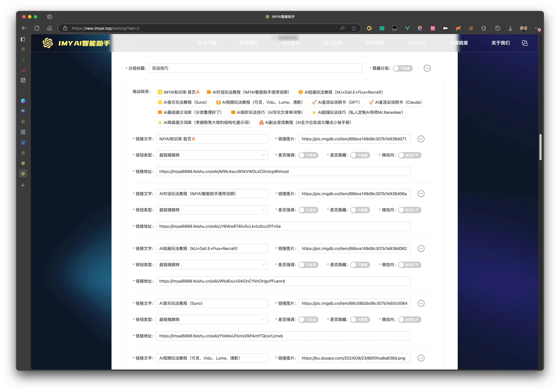Screen dimensions: 560x392
Task: Open the 友情链接 nav menu item
Action: 459,43
